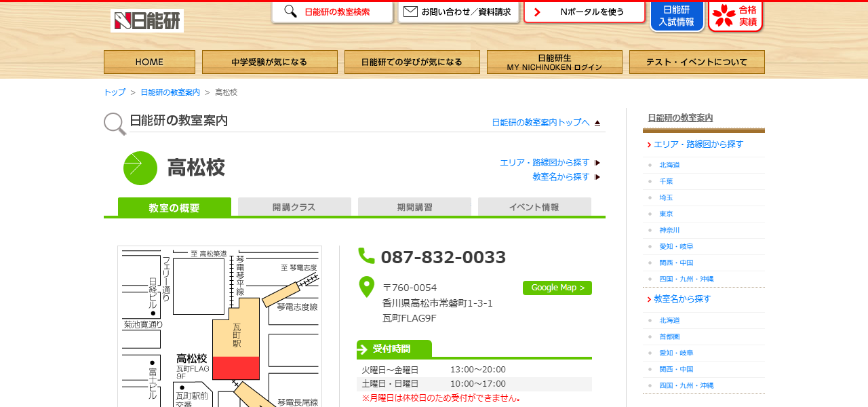Select 四国・九州・沖縄 under classroom name list
Screen dimensions: 868x407
pos(686,385)
